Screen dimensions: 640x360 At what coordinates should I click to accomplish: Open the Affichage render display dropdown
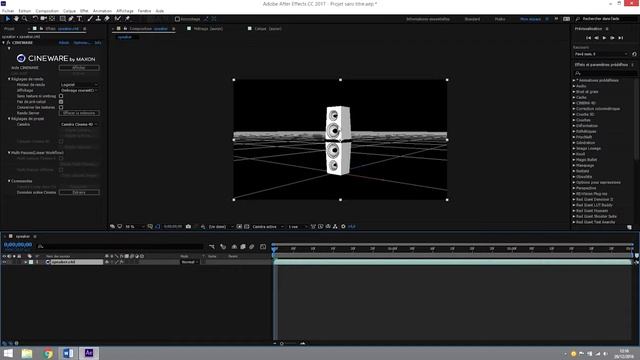click(79, 90)
